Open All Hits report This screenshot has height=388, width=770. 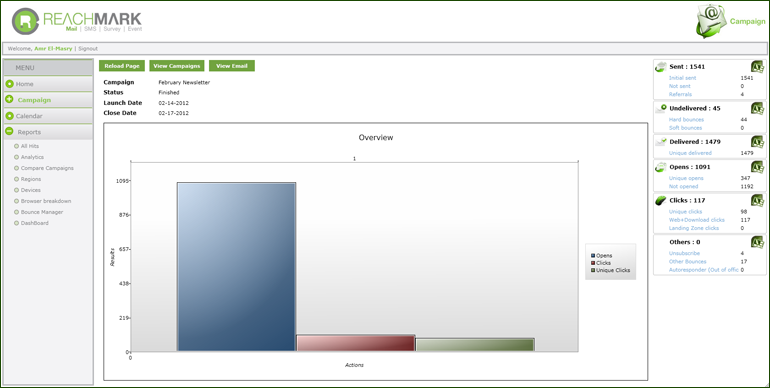pos(29,146)
